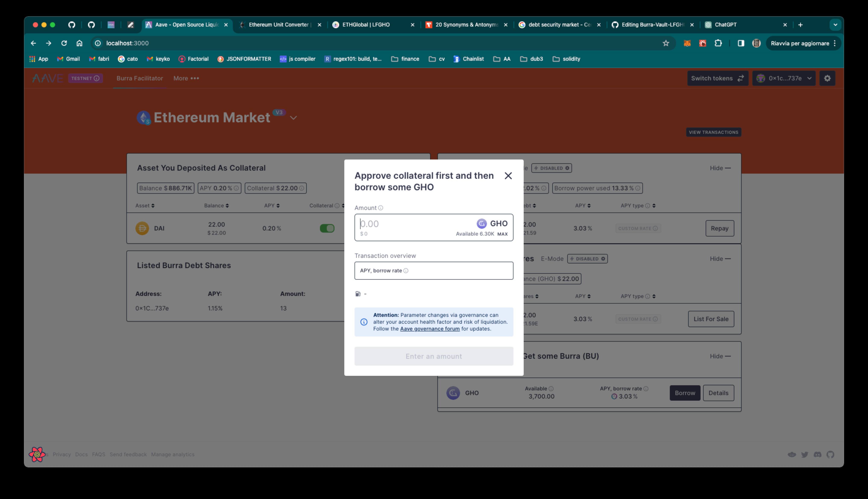The image size is (868, 499).
Task: Click Borrow power used info icon
Action: [637, 188]
